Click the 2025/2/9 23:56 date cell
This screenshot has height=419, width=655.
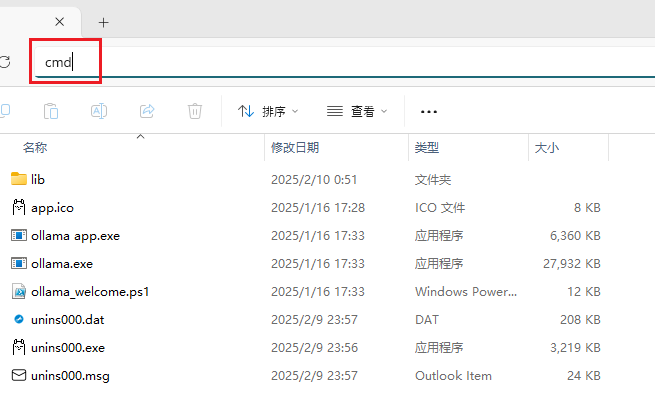point(315,348)
